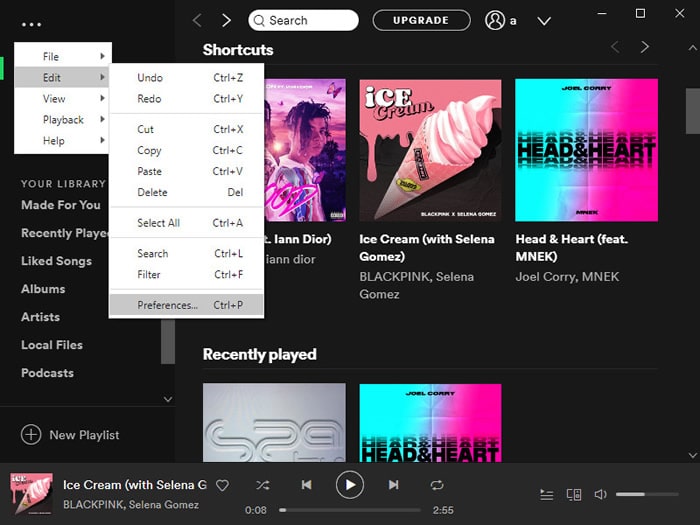700x525 pixels.
Task: Click the now playing song title Ice Cream
Action: (135, 485)
